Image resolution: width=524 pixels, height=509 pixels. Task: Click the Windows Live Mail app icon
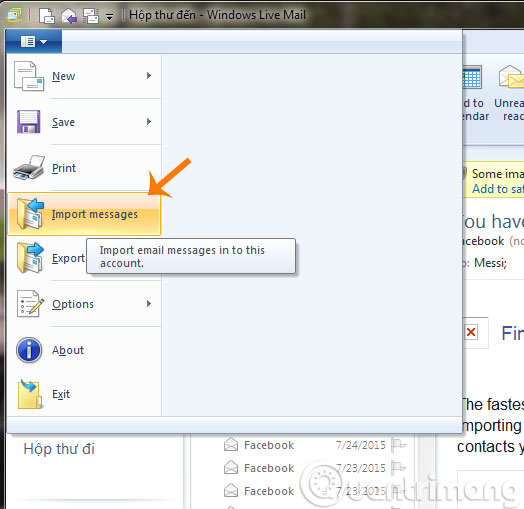click(14, 15)
